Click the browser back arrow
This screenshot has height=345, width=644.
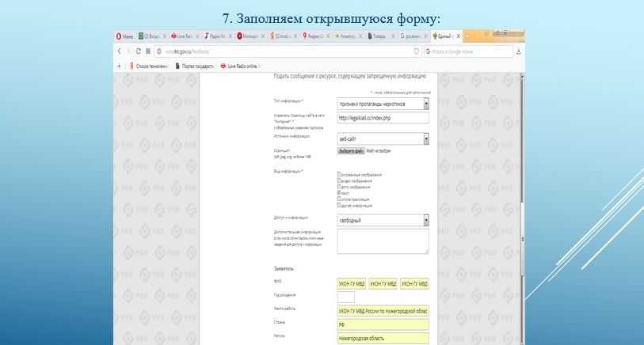pos(120,51)
